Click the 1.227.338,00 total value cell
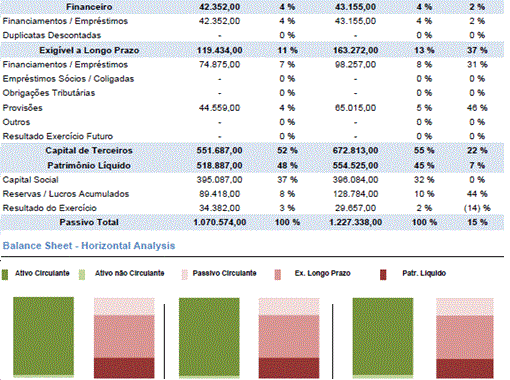 [x=356, y=222]
